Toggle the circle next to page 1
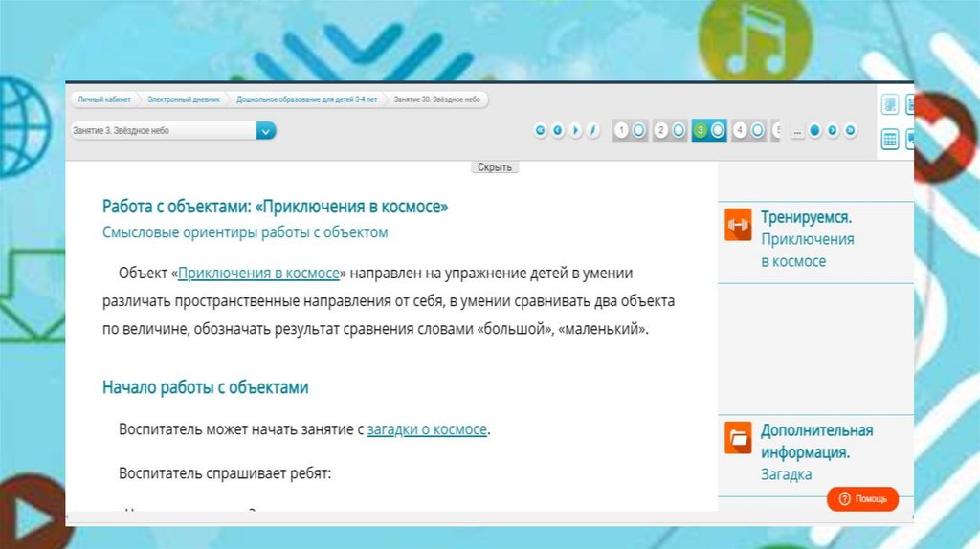Screen dimensions: 980x549 pyautogui.click(x=639, y=131)
